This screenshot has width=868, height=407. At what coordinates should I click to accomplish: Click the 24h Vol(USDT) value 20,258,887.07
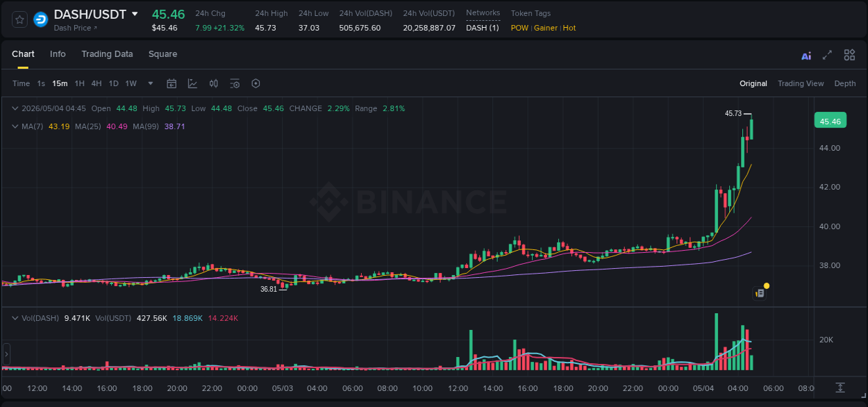coord(429,28)
